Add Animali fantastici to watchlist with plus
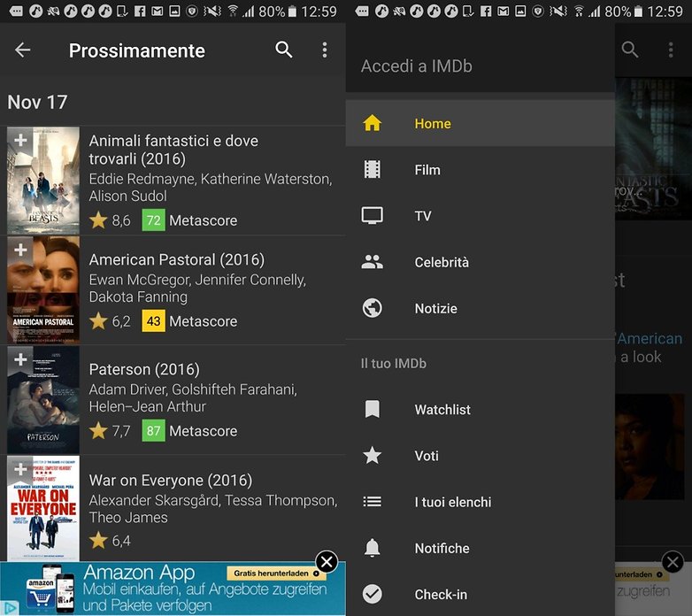This screenshot has width=692, height=616. tap(20, 141)
